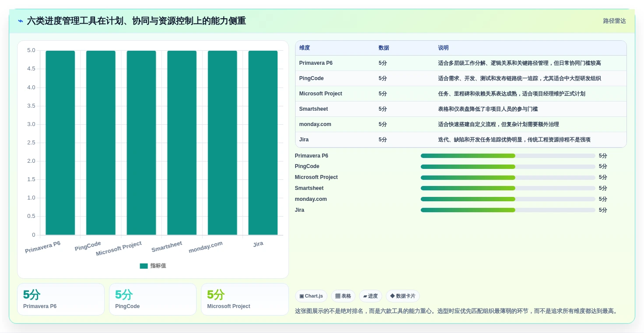The width and height of the screenshot is (644, 333).
Task: Click the monday.com x-axis label
Action: [x=206, y=247]
